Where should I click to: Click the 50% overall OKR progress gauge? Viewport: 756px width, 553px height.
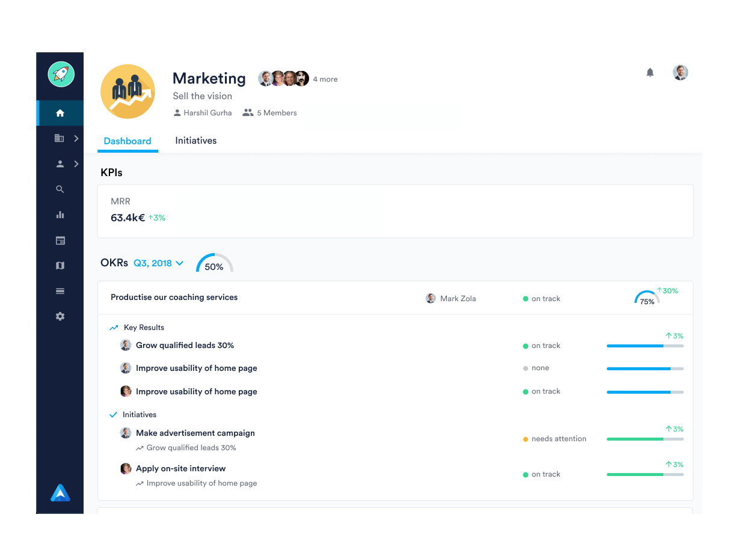coord(215,263)
